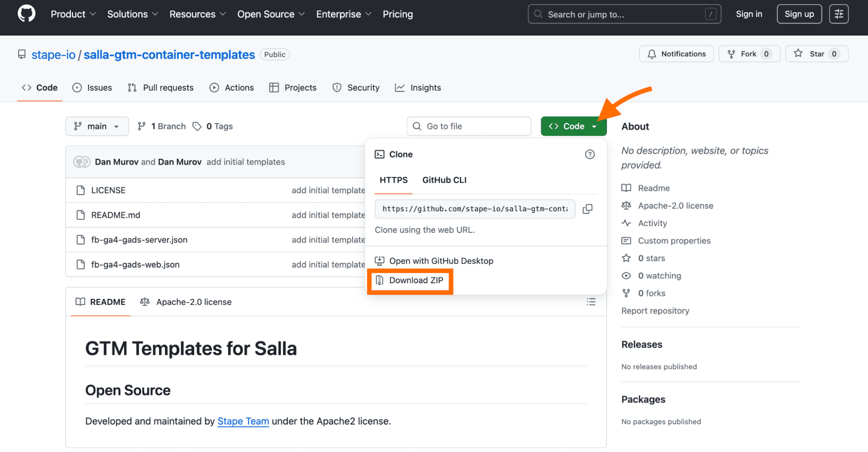Choose Download ZIP
The height and width of the screenshot is (452, 868).
pos(409,280)
